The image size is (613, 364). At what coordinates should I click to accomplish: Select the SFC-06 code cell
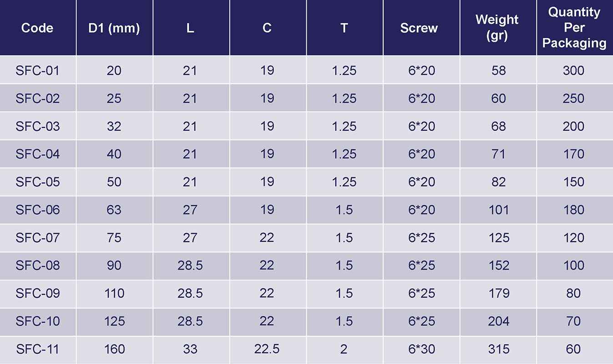37,210
